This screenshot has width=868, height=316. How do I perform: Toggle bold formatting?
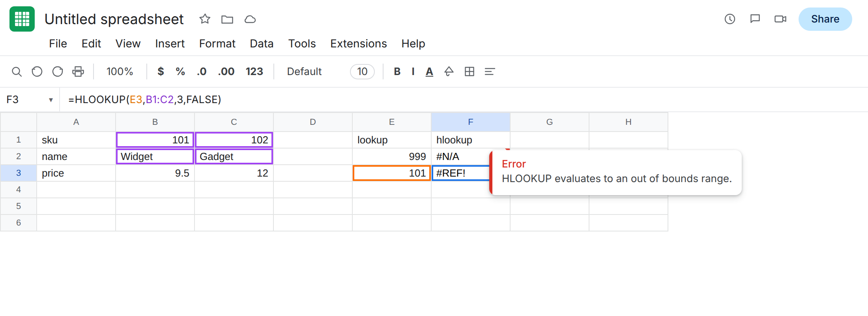[x=397, y=71]
